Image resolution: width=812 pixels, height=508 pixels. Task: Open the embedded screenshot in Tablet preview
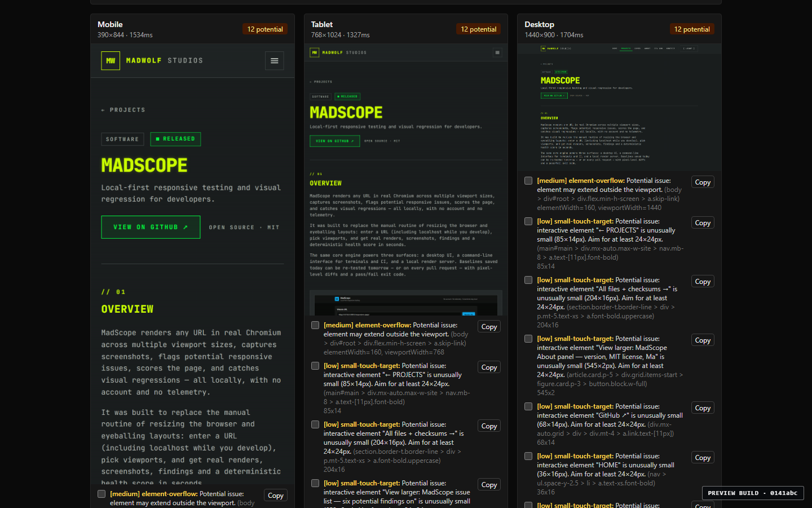click(x=406, y=303)
